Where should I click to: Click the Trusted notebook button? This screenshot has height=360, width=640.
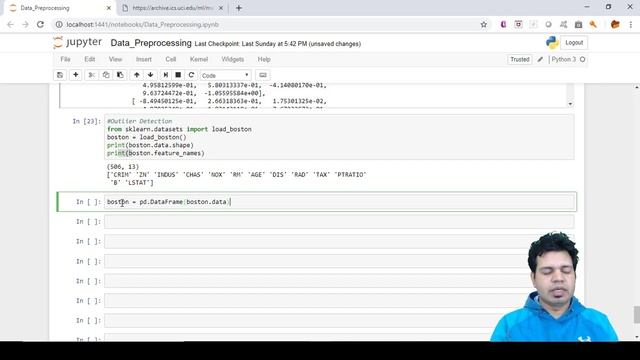520,60
